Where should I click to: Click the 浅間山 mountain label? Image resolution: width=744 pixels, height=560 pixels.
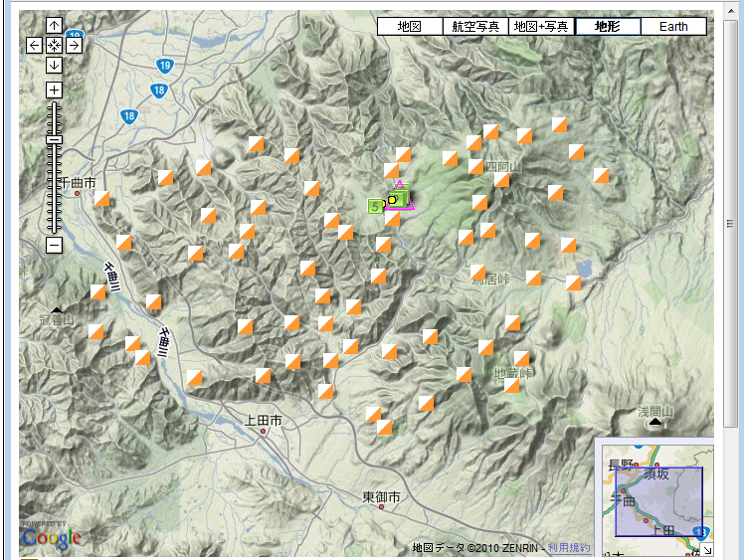click(x=655, y=411)
